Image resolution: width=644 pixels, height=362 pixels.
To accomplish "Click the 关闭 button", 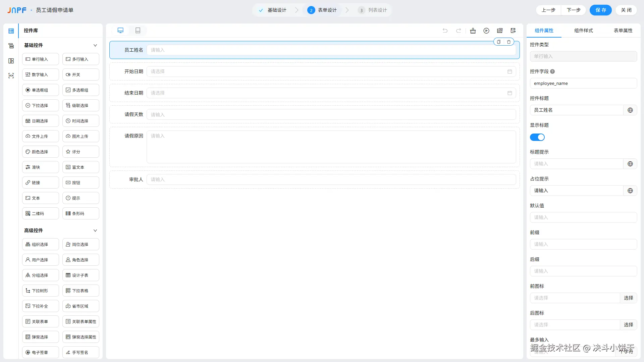I will pos(626,10).
